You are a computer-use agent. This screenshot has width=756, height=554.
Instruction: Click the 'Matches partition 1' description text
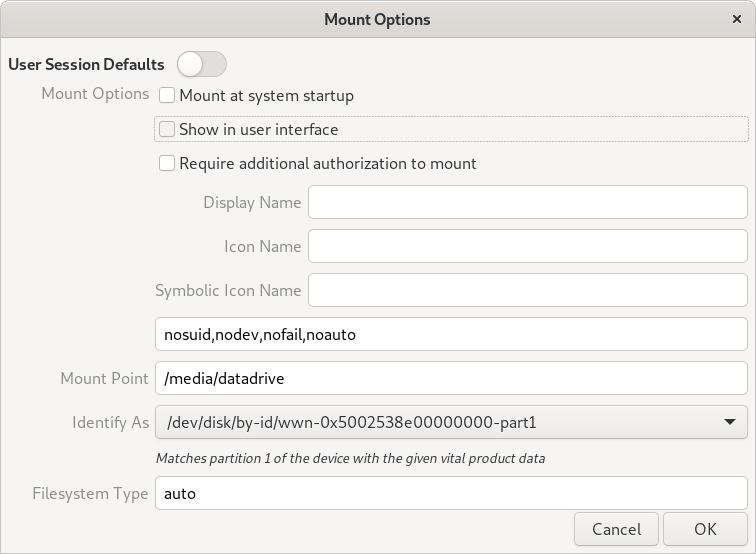point(351,458)
